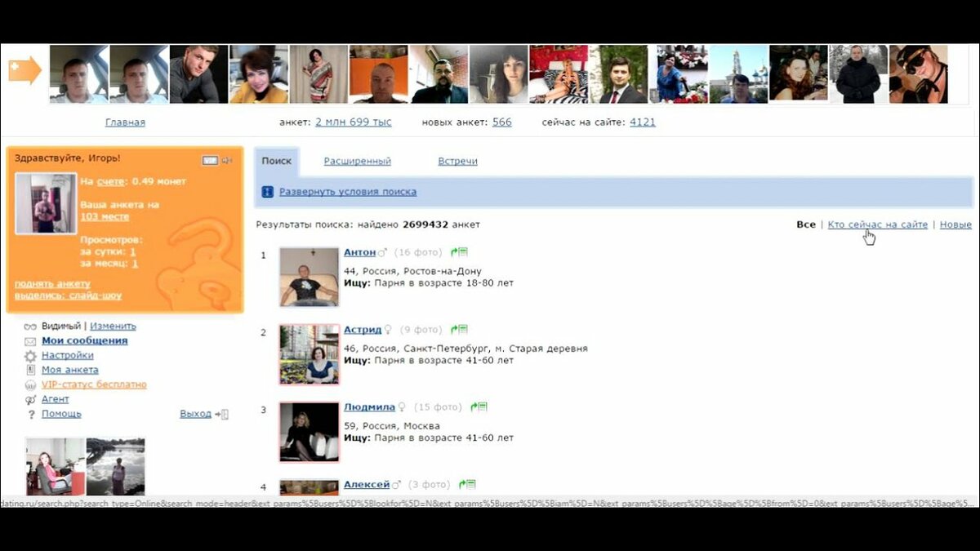Open Людмила's photo thumbnail in results
The width and height of the screenshot is (980, 551).
(x=309, y=432)
